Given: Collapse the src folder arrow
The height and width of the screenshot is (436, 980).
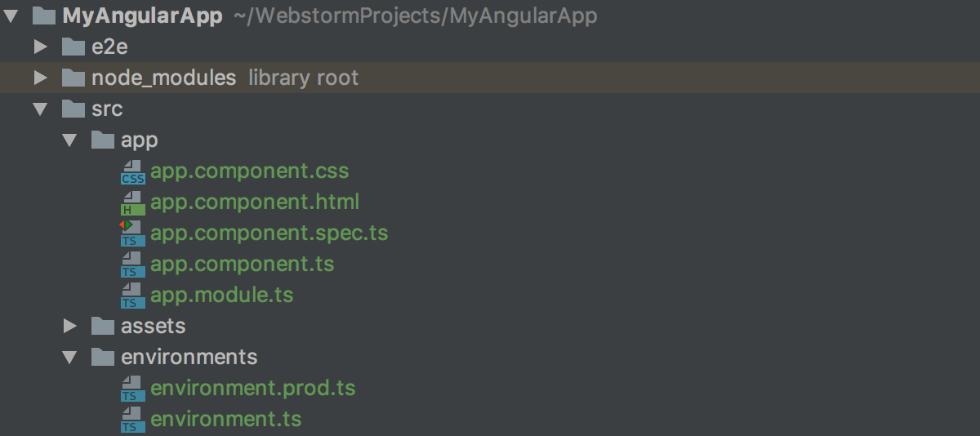Looking at the screenshot, I should point(41,109).
